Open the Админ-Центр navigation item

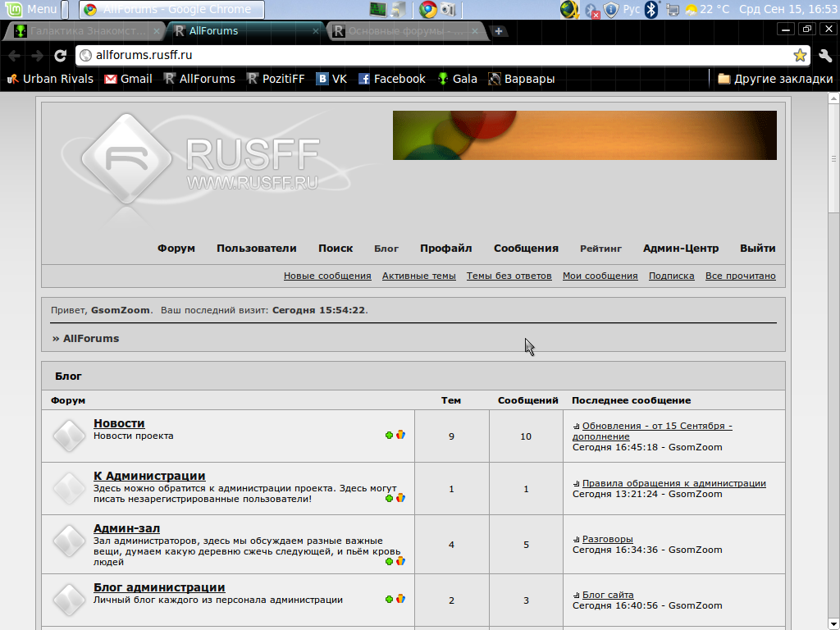681,249
